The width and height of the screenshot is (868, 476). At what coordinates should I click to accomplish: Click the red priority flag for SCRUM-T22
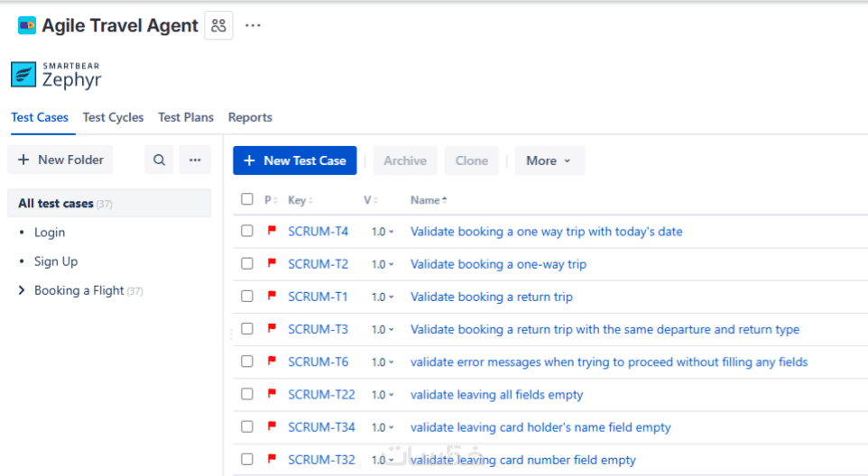271,394
